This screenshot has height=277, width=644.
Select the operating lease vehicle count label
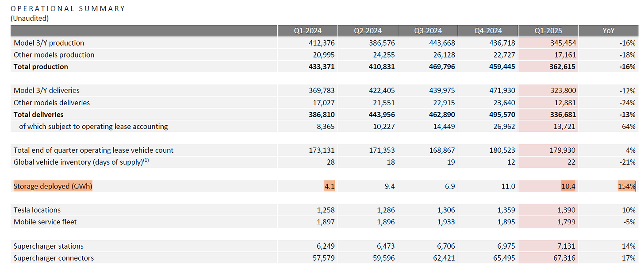click(93, 150)
